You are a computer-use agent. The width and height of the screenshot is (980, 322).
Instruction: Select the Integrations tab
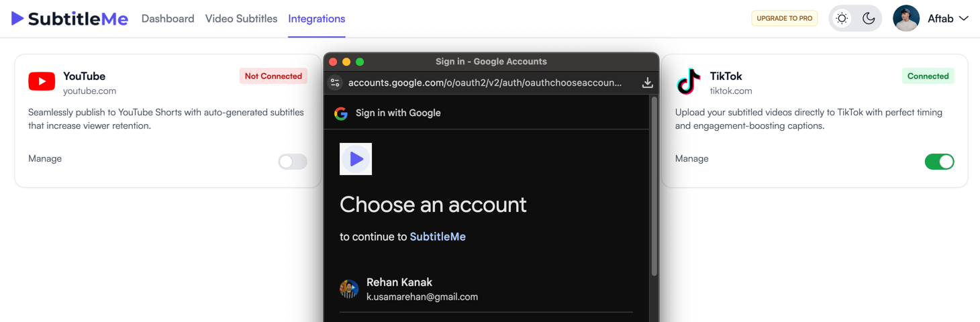pos(316,19)
